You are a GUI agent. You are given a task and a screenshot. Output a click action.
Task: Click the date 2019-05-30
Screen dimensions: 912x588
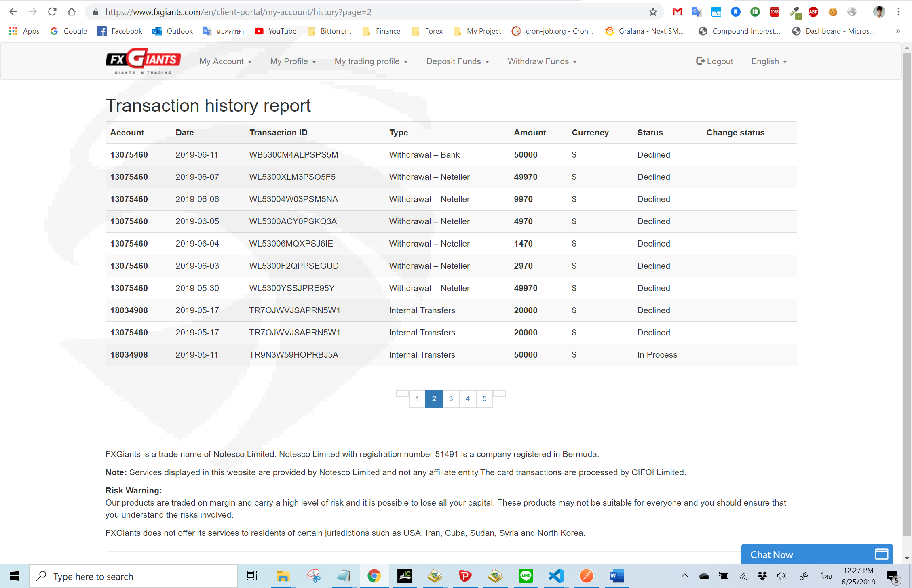tap(197, 288)
